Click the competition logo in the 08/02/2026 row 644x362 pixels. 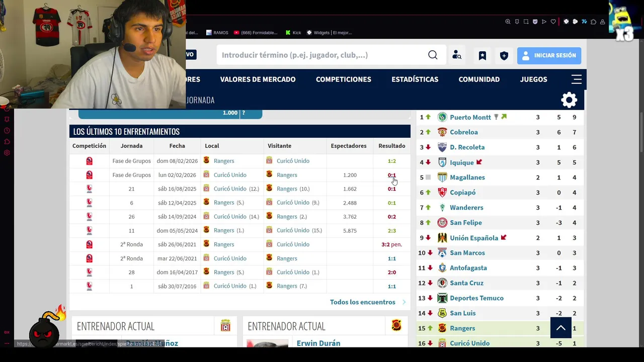point(89,161)
